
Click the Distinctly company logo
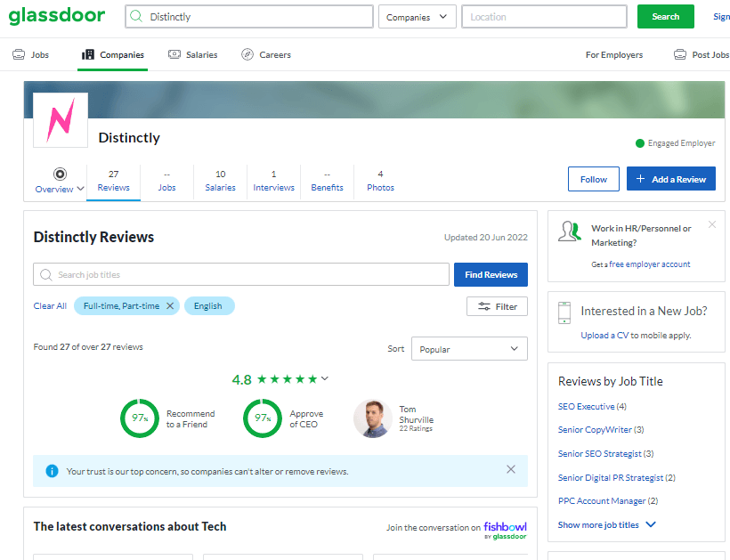61,120
